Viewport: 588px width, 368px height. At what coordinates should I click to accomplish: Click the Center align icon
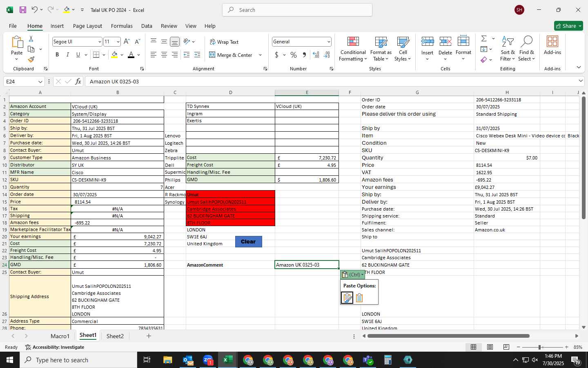click(164, 55)
